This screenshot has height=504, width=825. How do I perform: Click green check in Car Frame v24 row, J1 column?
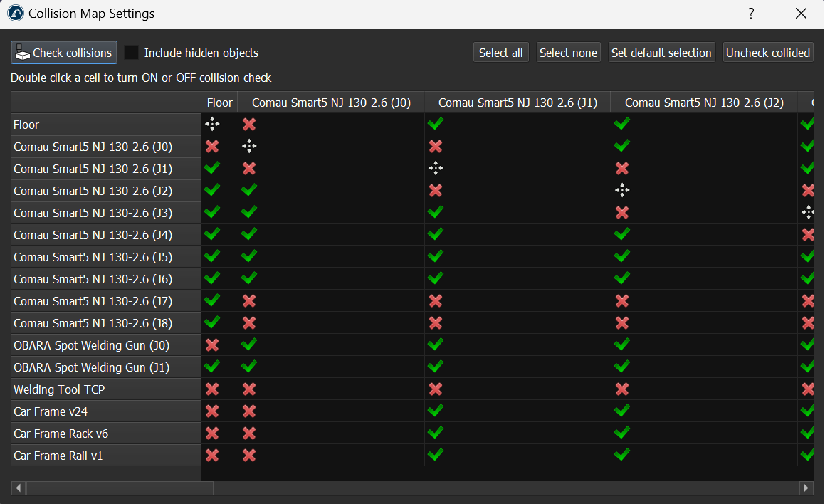pos(436,411)
